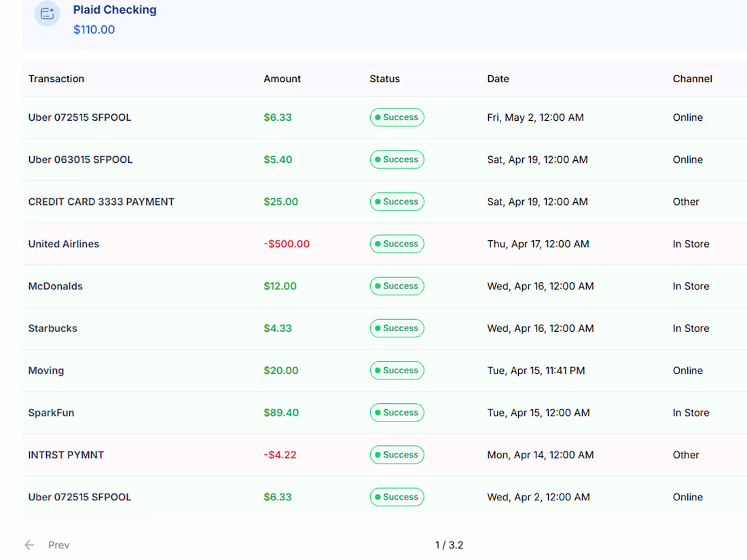Click the INTRST PYMNT transaction

coord(66,455)
